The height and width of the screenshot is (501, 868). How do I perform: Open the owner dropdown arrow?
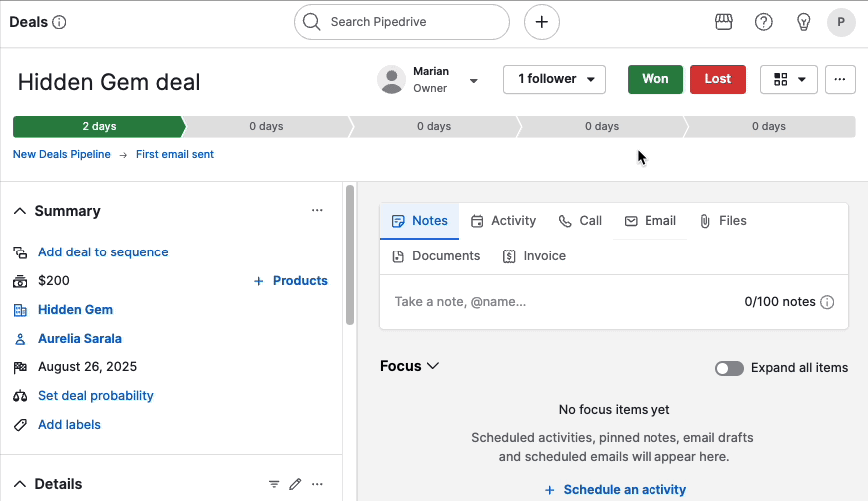[x=473, y=81]
